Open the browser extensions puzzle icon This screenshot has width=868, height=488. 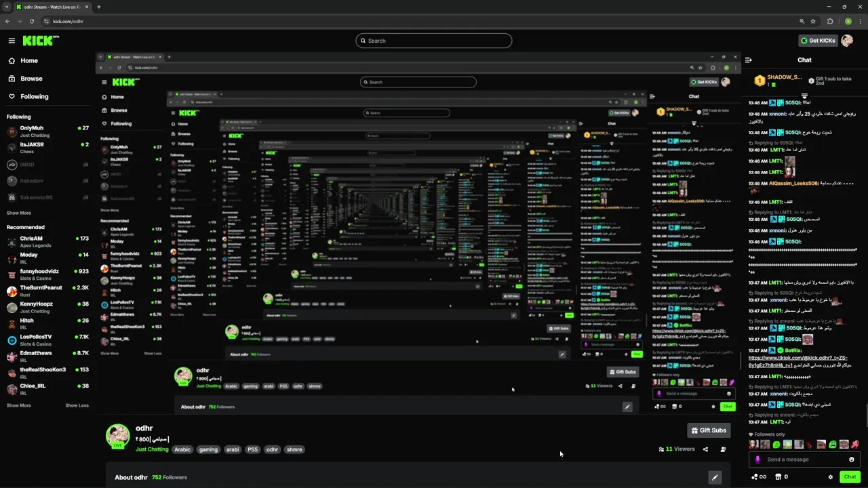[830, 21]
